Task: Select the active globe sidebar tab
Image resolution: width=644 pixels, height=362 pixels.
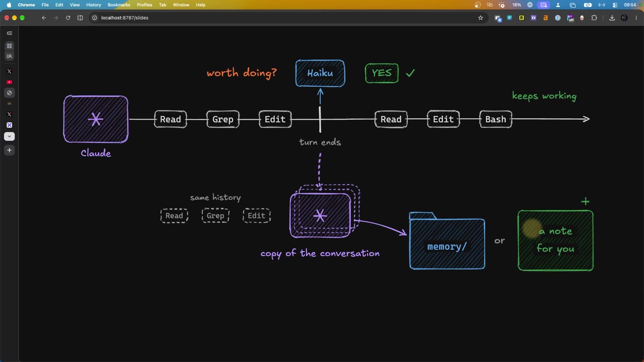Action: pyautogui.click(x=9, y=93)
